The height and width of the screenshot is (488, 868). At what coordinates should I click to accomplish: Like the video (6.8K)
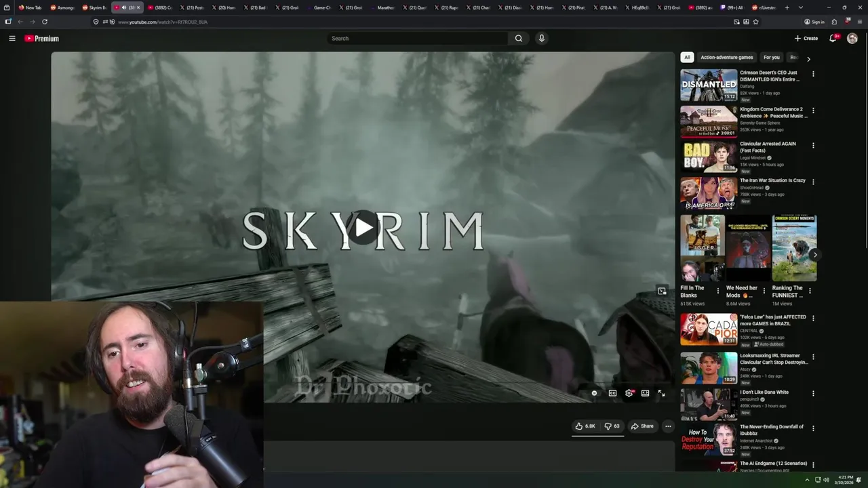585,426
